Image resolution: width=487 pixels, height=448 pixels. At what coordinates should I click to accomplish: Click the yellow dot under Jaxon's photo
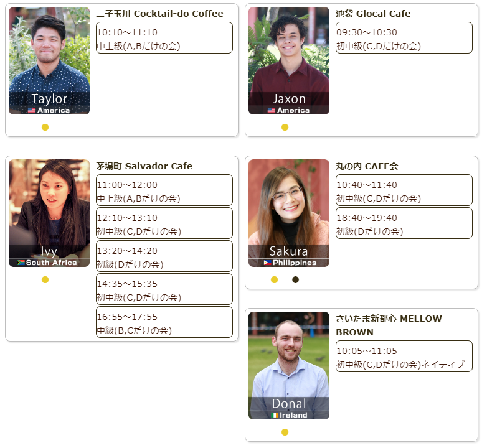pyautogui.click(x=285, y=127)
